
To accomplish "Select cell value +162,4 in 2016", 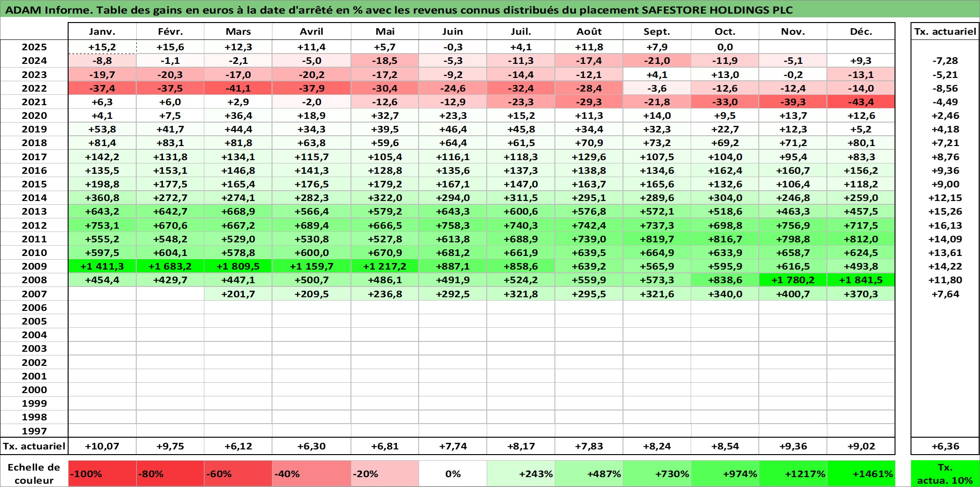I will [x=725, y=170].
